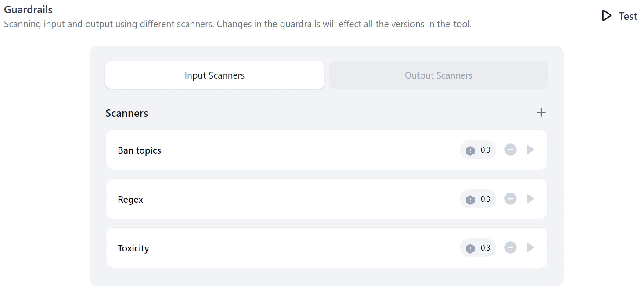
Task: Remove the Regex scanner
Action: (x=510, y=199)
